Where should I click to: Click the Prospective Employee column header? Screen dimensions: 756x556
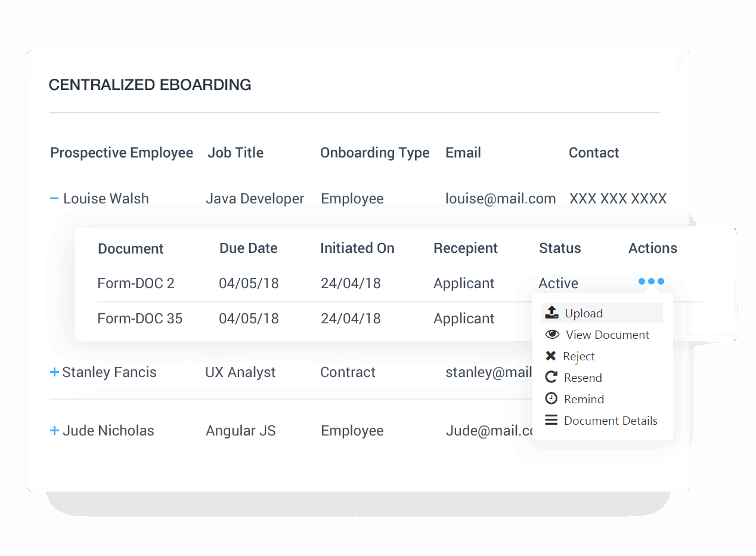click(122, 153)
